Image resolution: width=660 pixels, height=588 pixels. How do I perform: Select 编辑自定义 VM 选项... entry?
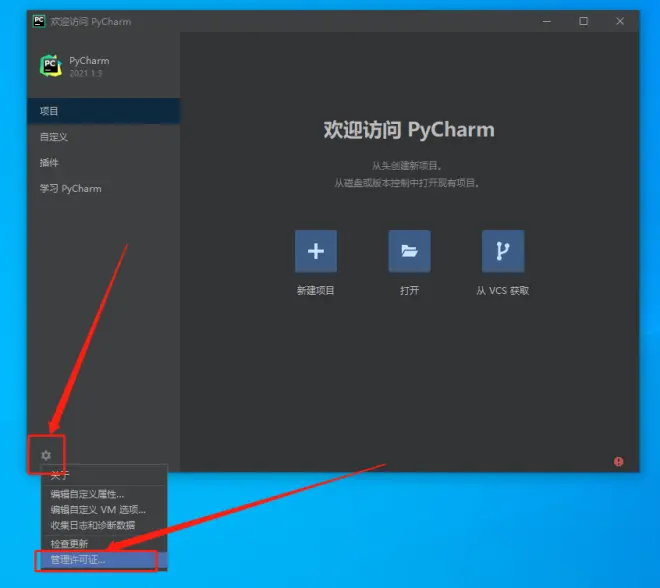(x=104, y=510)
